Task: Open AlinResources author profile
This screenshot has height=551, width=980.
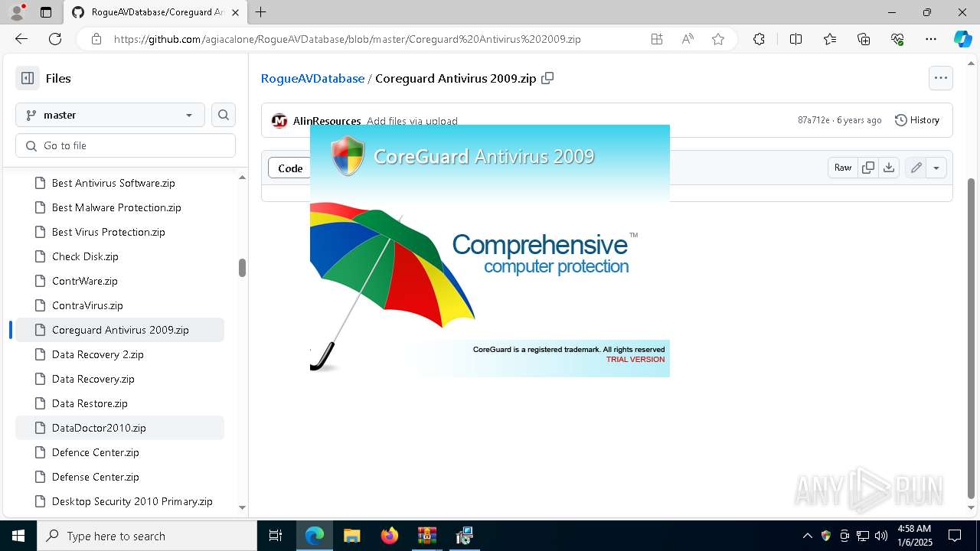Action: [327, 121]
